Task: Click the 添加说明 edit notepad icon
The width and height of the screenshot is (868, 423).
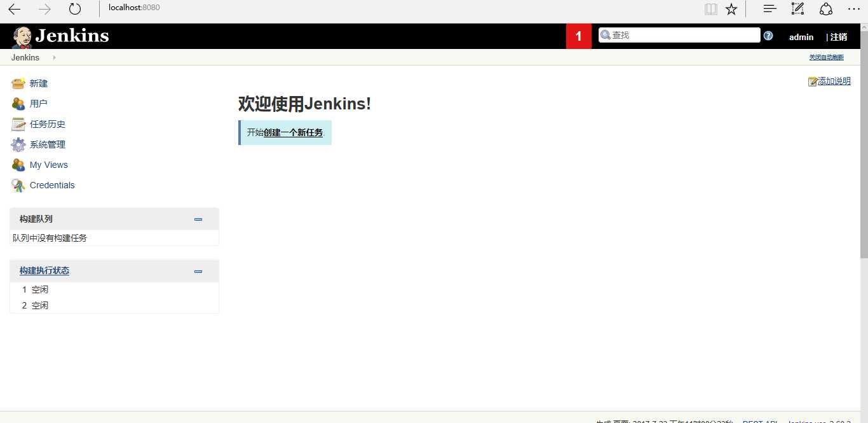Action: coord(813,81)
